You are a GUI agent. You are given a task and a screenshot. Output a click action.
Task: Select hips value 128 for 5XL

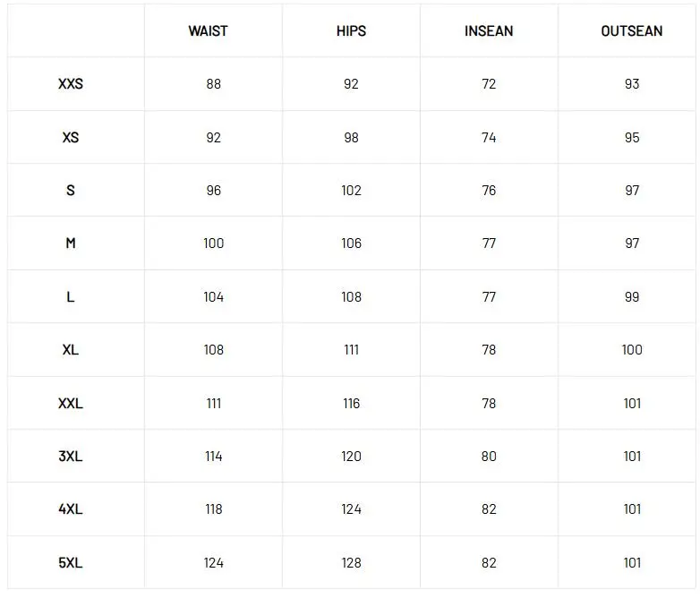click(x=351, y=563)
